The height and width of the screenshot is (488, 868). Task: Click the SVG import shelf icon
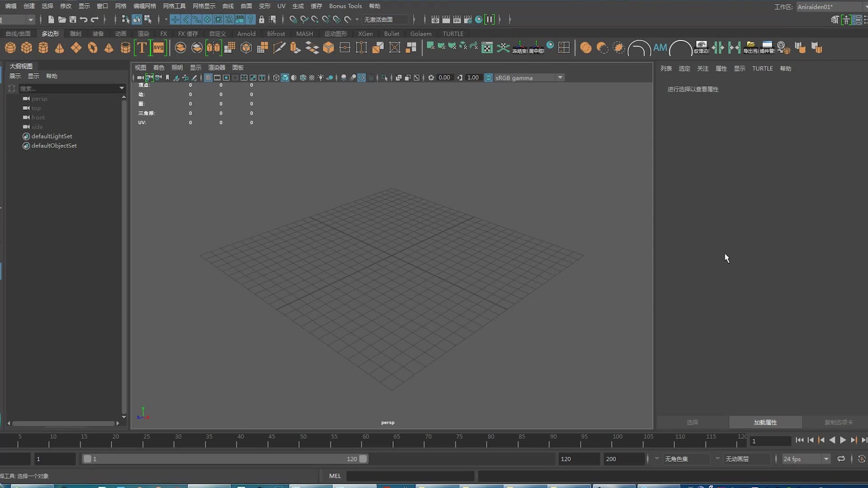158,47
